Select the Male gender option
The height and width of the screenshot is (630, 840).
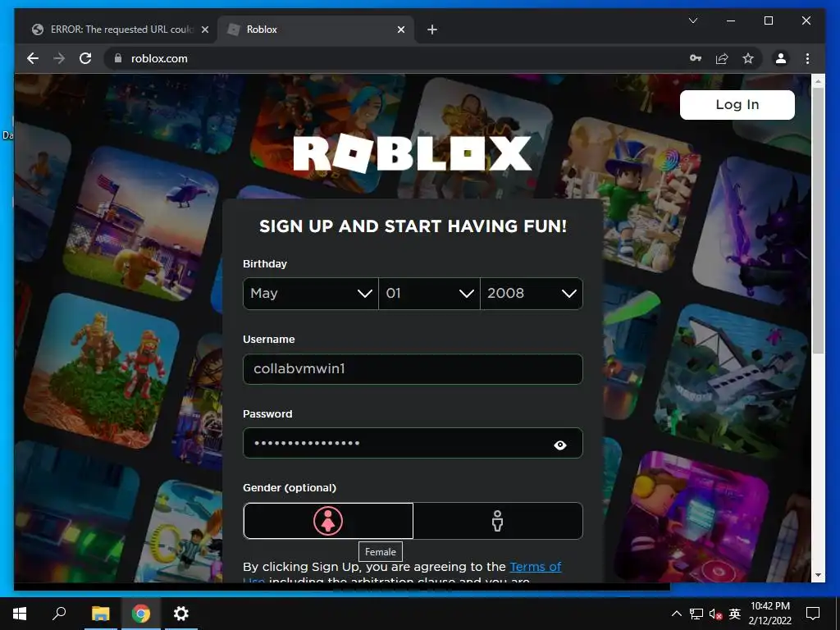pos(498,521)
